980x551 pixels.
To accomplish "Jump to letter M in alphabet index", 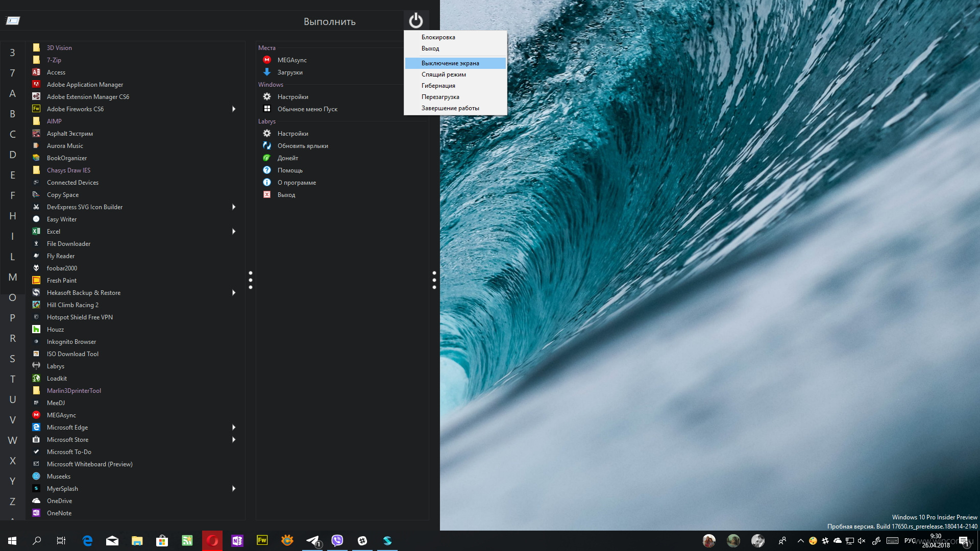I will pyautogui.click(x=13, y=277).
